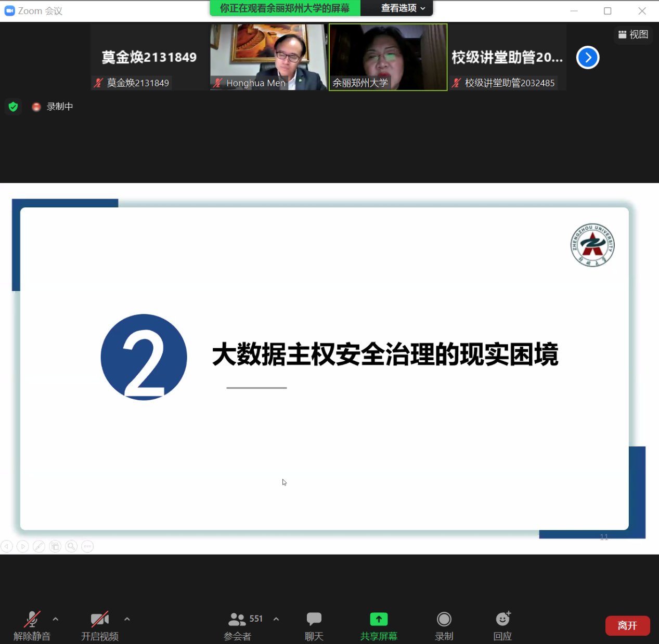Expand audio options arrow beside microphone

pos(56,619)
